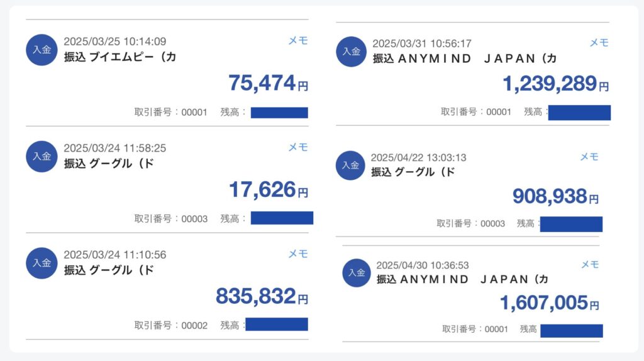Click the 入金 badge for the 75,474円 deposit
Screen dimensions: 644x361
point(42,50)
